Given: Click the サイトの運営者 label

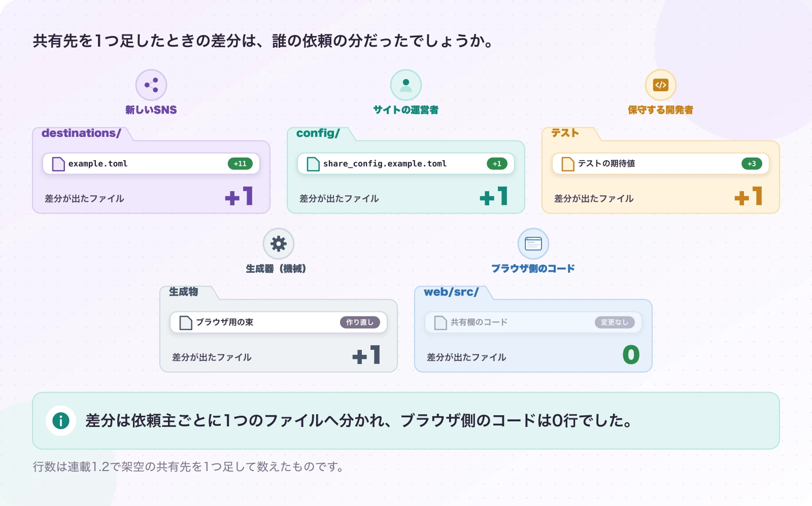Looking at the screenshot, I should tap(406, 110).
